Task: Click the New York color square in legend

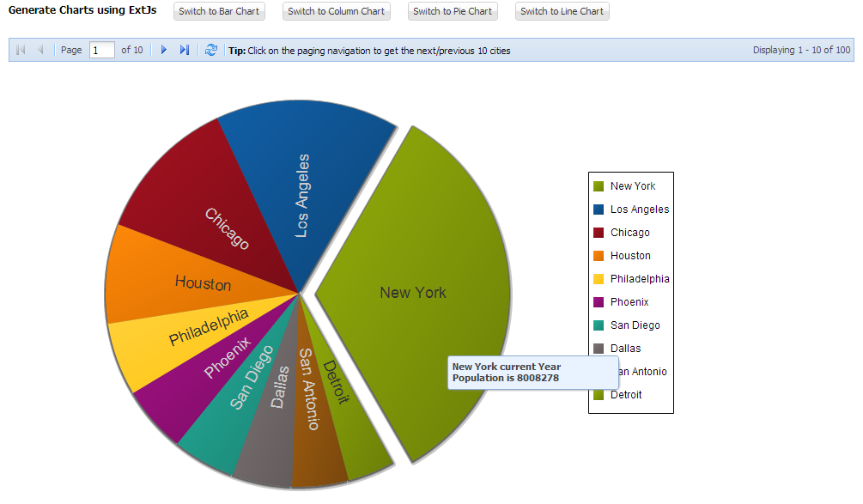Action: point(598,185)
